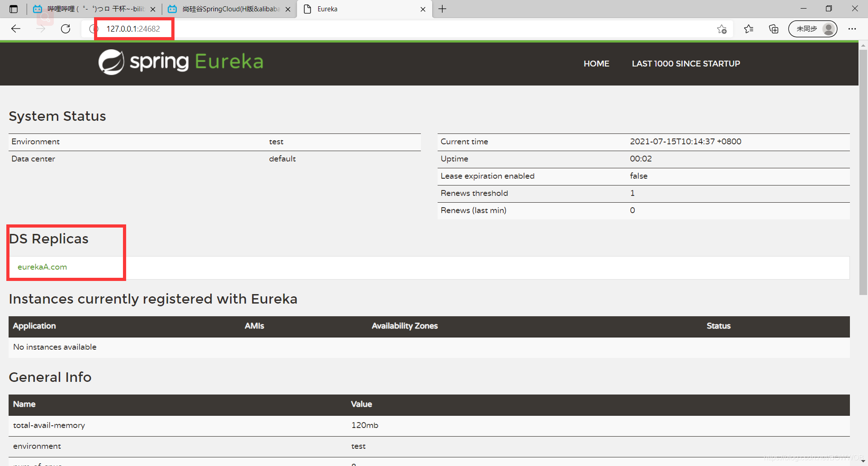Open browser Settings and more menu

852,29
